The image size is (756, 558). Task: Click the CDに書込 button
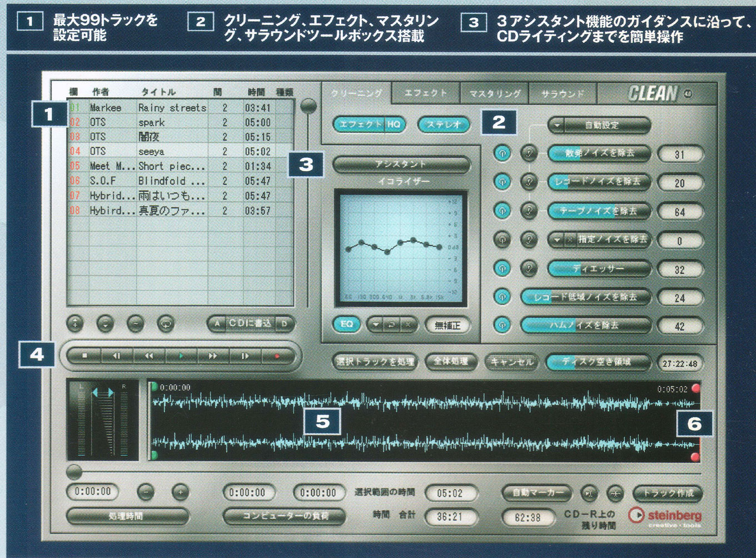(x=251, y=323)
